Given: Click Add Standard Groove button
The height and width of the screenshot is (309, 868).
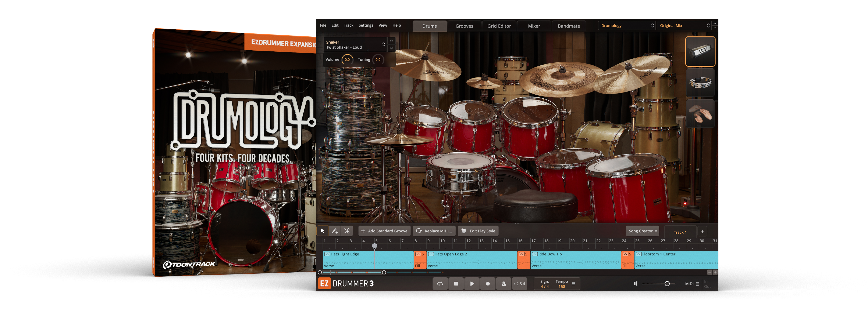Looking at the screenshot, I should click(x=384, y=231).
